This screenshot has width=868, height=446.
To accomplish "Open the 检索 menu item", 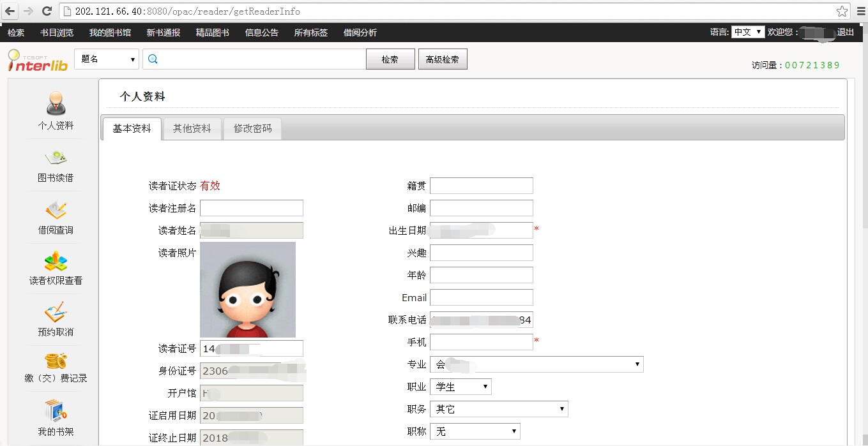I will click(16, 33).
